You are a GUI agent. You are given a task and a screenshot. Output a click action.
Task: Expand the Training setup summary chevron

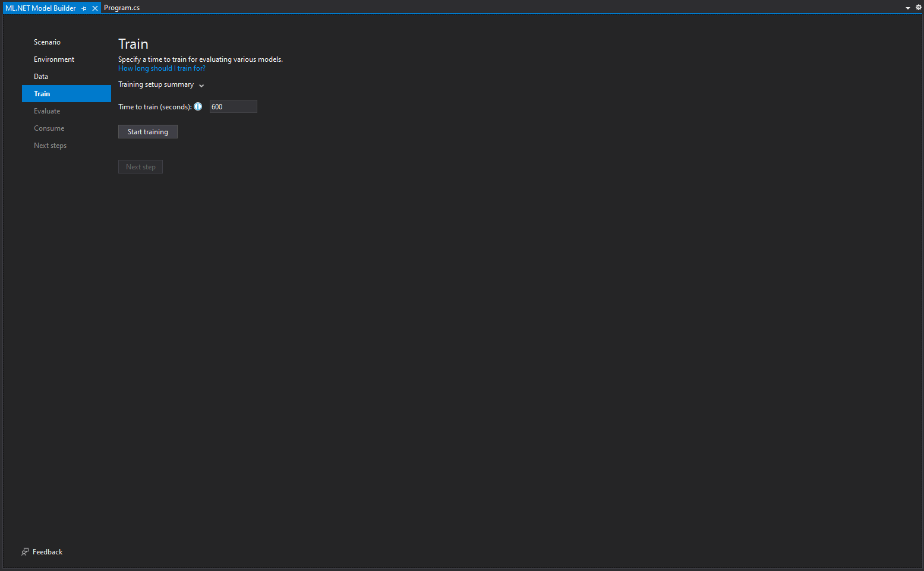point(201,86)
